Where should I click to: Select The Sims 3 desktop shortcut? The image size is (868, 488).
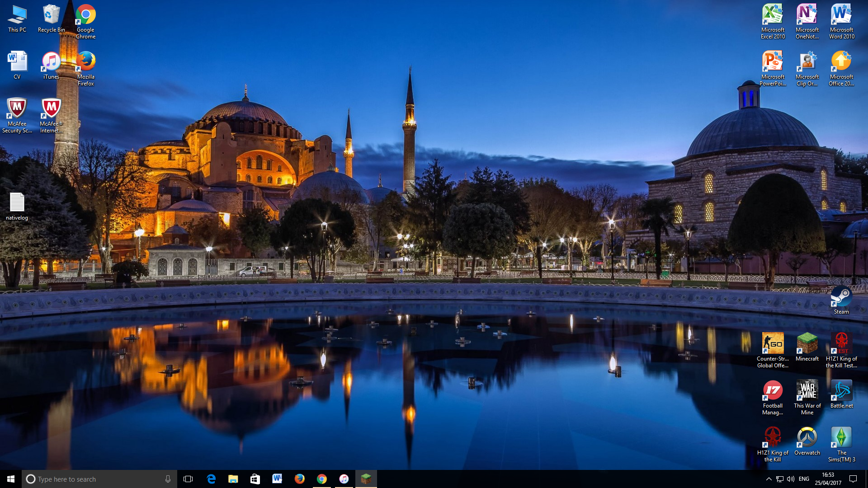click(841, 438)
